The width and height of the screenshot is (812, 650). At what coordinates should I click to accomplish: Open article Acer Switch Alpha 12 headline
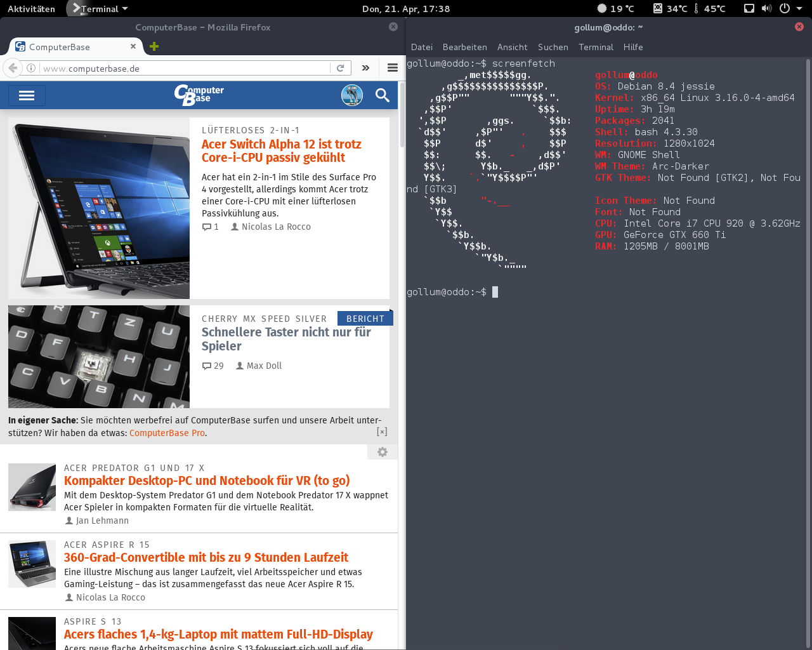(282, 151)
